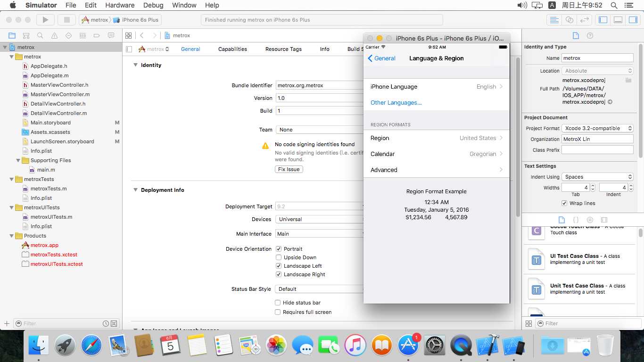Show the File Template library icon
The image size is (644, 362).
click(x=561, y=220)
